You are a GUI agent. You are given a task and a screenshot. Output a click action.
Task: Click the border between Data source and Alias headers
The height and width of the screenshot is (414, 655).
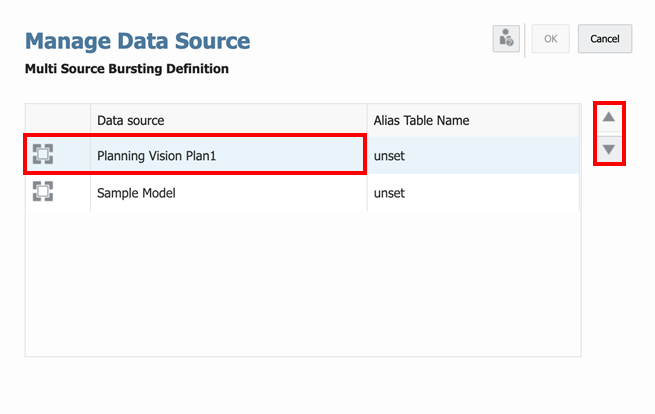[367, 120]
